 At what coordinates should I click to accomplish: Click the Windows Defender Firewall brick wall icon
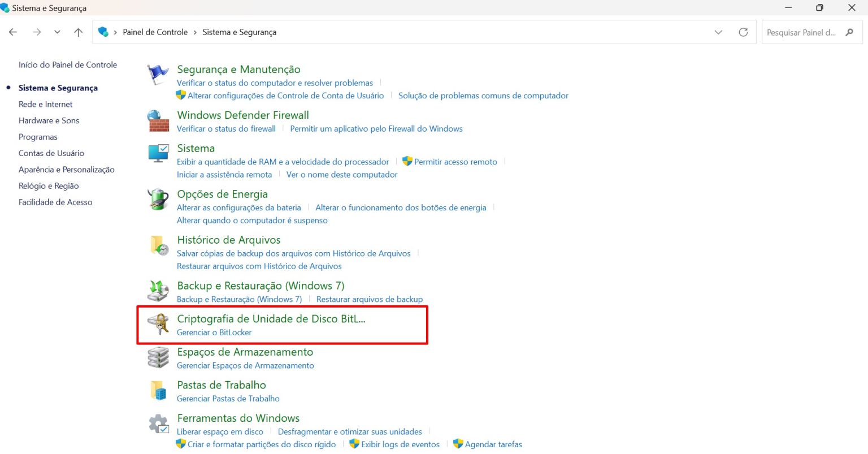coord(158,121)
